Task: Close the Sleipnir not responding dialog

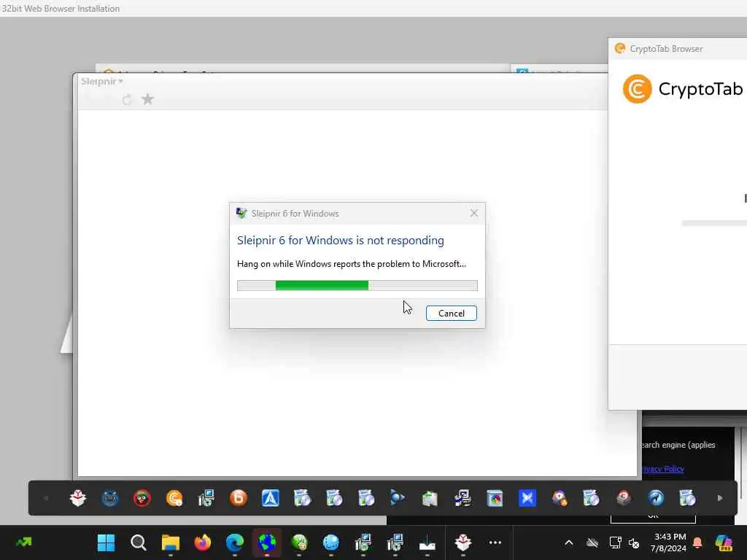Action: pos(473,213)
